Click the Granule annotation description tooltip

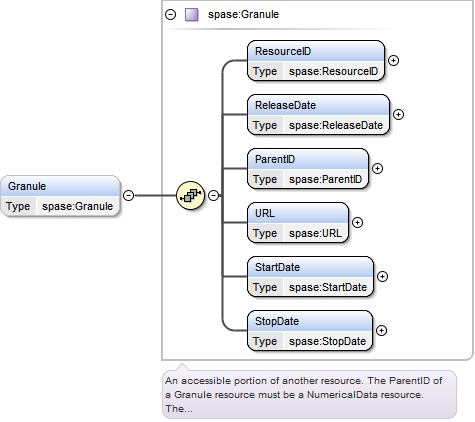(x=309, y=394)
